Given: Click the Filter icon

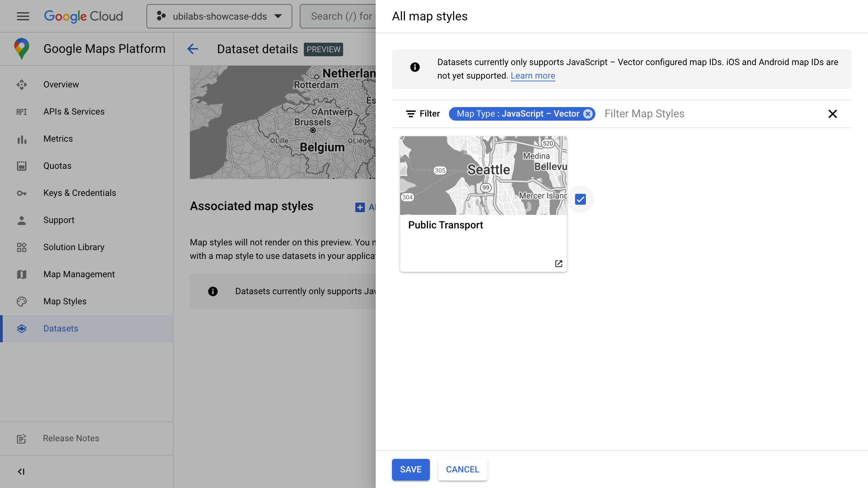Looking at the screenshot, I should click(x=411, y=114).
